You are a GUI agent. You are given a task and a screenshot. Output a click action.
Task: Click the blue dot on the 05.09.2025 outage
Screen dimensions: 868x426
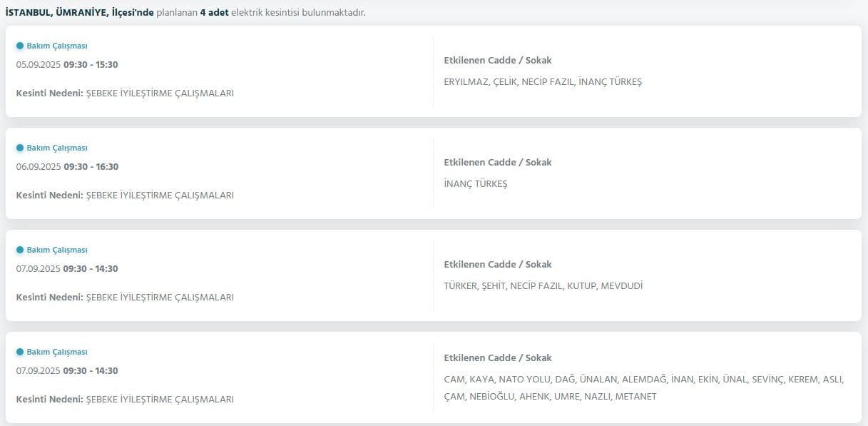[x=20, y=46]
